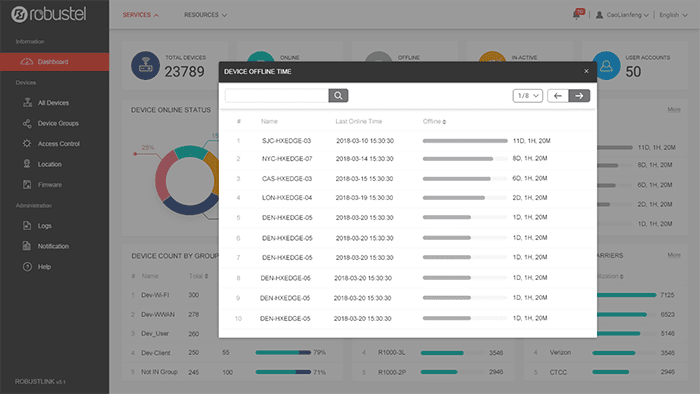
Task: Open the Logs icon in sidebar
Action: 27,225
